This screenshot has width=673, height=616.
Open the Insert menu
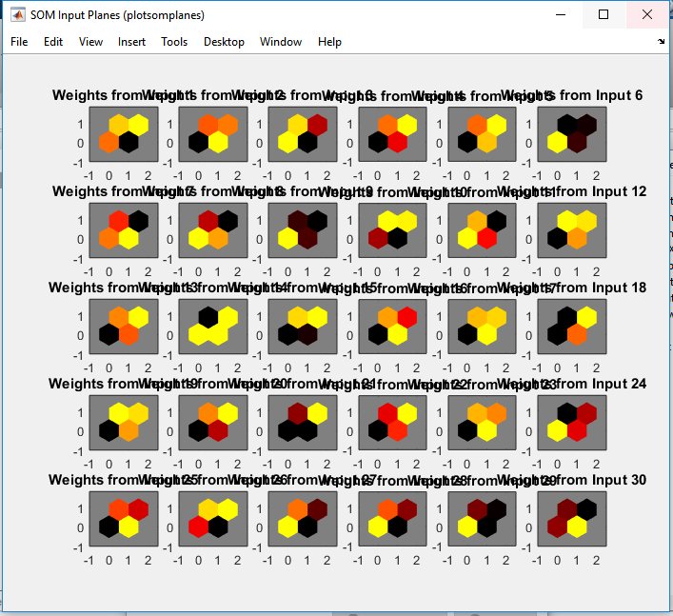pos(131,42)
